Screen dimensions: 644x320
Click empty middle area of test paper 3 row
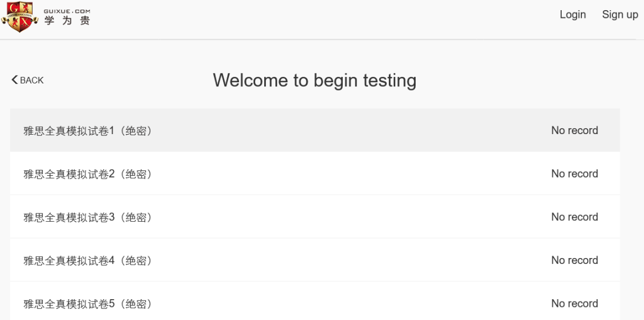pyautogui.click(x=349, y=217)
